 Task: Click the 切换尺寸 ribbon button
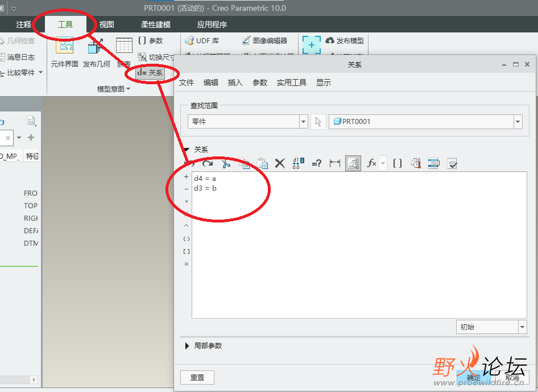tap(156, 57)
